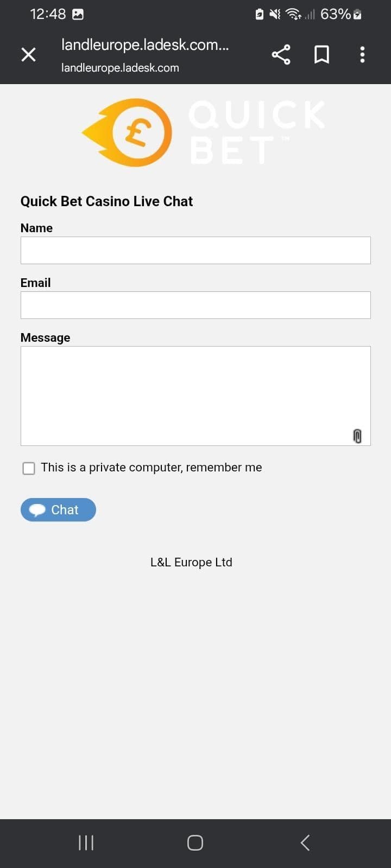Tap the screenshot notification icon in status bar
391x868 pixels.
[78, 14]
